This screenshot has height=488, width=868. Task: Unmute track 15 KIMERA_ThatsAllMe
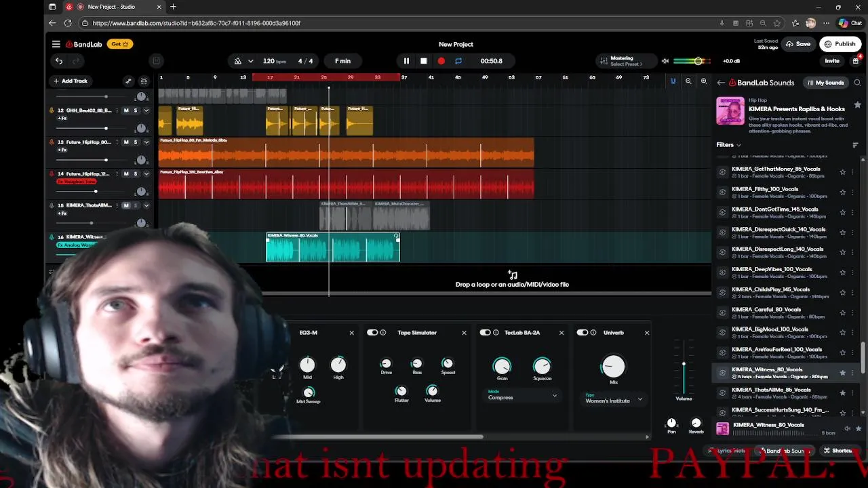[x=126, y=205]
